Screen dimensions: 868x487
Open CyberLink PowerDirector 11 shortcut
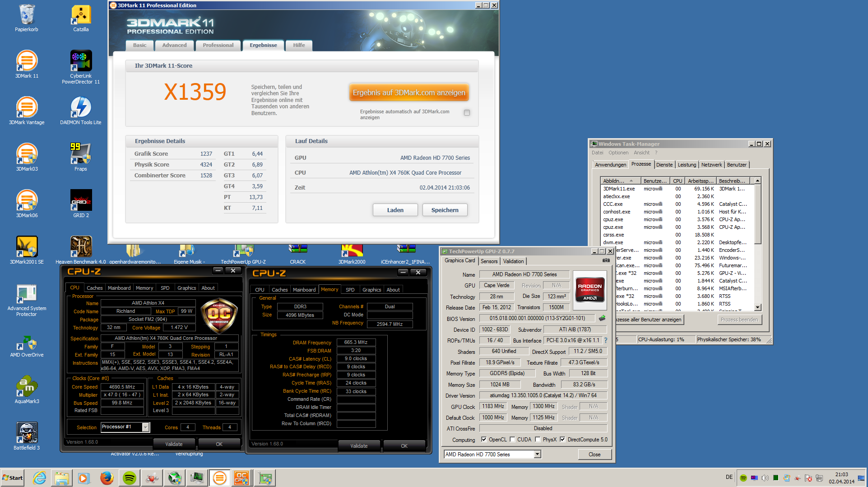(x=81, y=67)
